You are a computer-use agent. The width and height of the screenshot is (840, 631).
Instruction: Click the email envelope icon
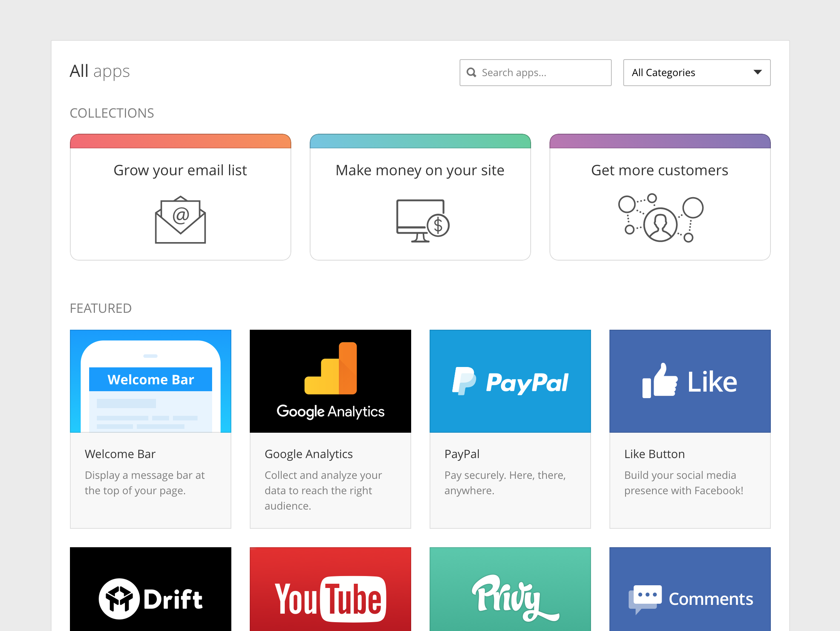pos(180,219)
